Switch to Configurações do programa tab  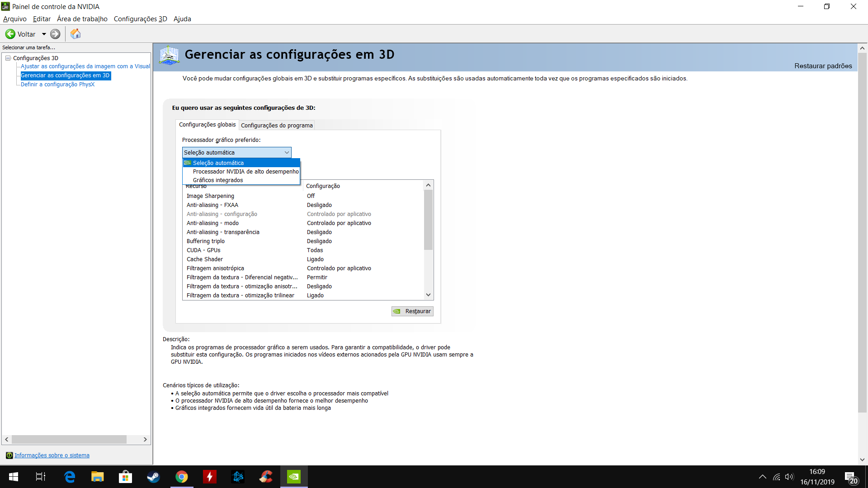[x=277, y=125]
